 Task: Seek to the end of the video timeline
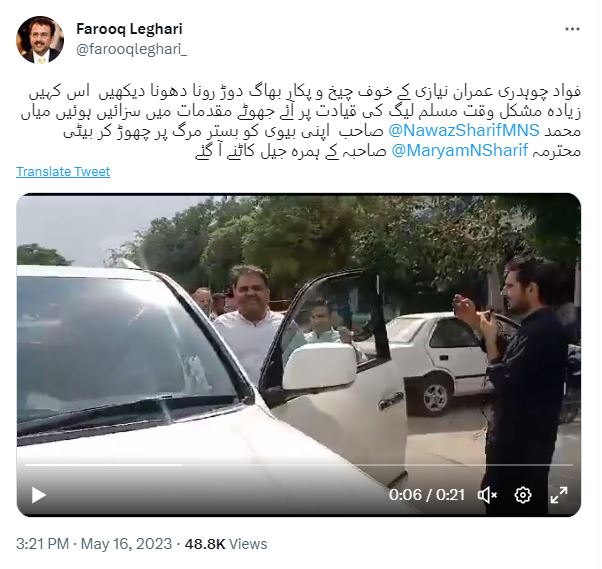pyautogui.click(x=571, y=465)
